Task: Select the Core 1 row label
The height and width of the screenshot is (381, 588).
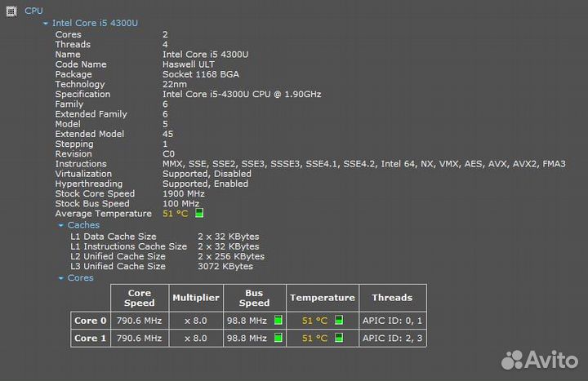Action: pos(91,339)
